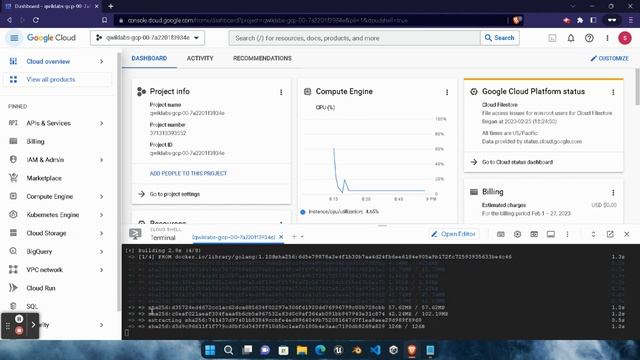Click the Cloud Run sidebar icon
The width and height of the screenshot is (640, 360).
click(x=13, y=288)
